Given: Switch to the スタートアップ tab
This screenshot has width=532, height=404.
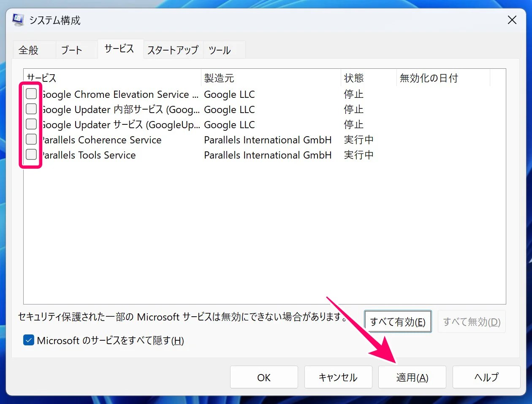Looking at the screenshot, I should 172,50.
